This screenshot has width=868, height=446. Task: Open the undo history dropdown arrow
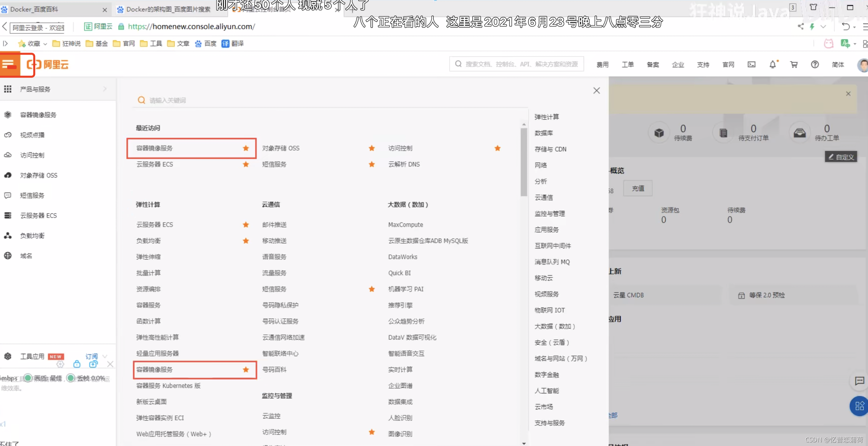855,27
